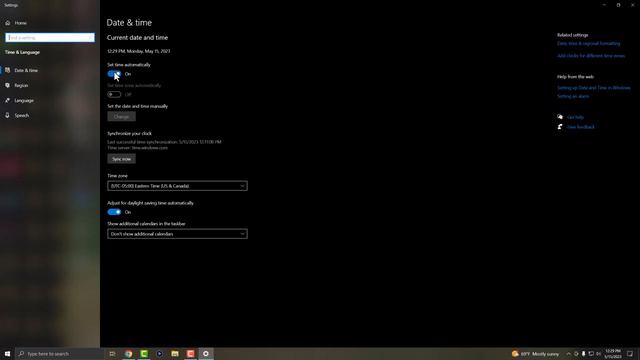Open File Explorer from the taskbar
Image resolution: width=640 pixels, height=360 pixels.
click(x=175, y=354)
